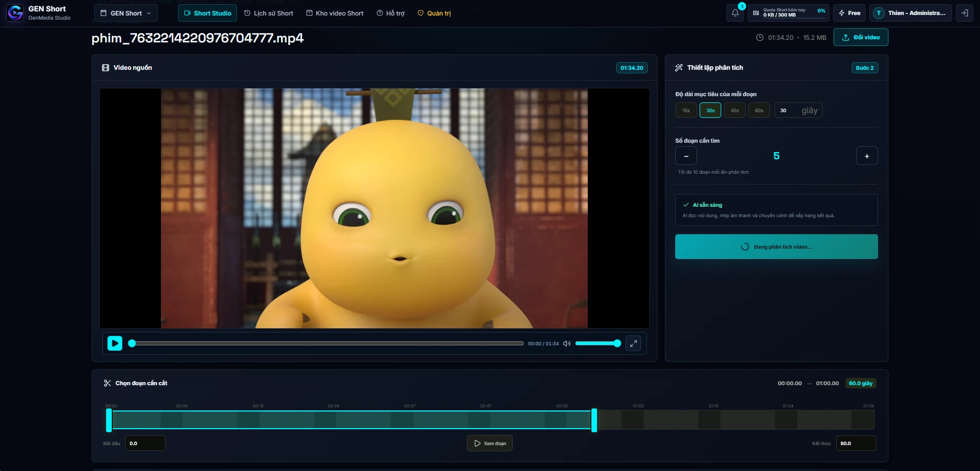
Task: Click the Đổi video button
Action: 861,37
